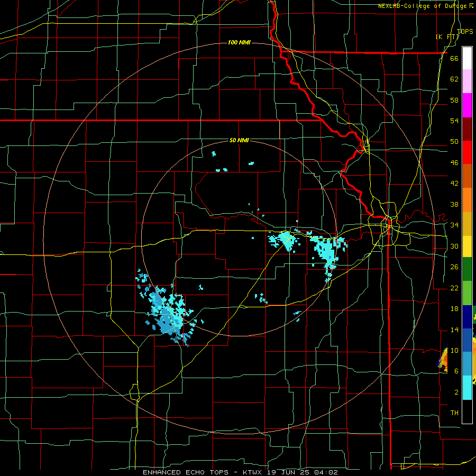476x476 pixels.
Task: Select the yellow legend swatch
Action: point(467,246)
